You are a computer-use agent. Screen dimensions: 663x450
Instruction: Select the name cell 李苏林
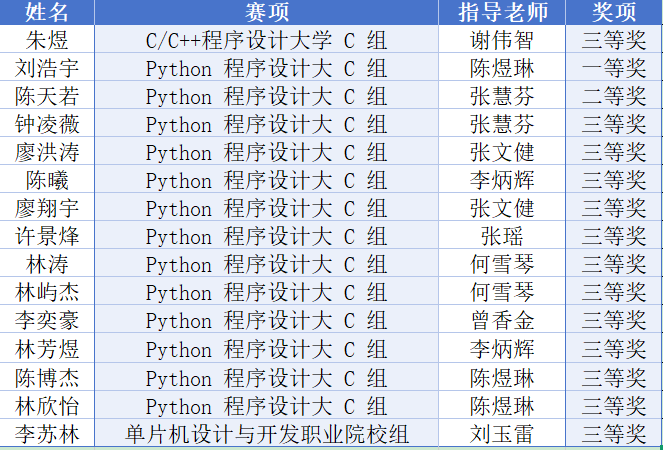47,433
